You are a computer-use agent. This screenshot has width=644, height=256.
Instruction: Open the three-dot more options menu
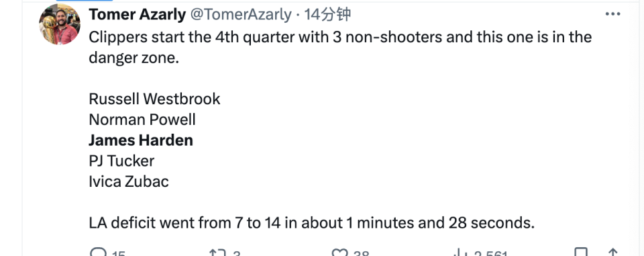point(612,14)
